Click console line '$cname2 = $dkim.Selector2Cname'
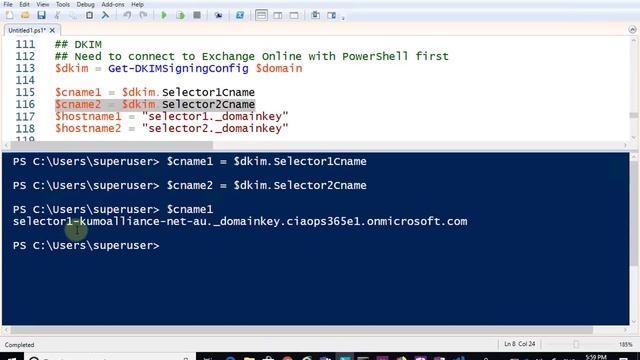The width and height of the screenshot is (640, 360). [x=267, y=185]
